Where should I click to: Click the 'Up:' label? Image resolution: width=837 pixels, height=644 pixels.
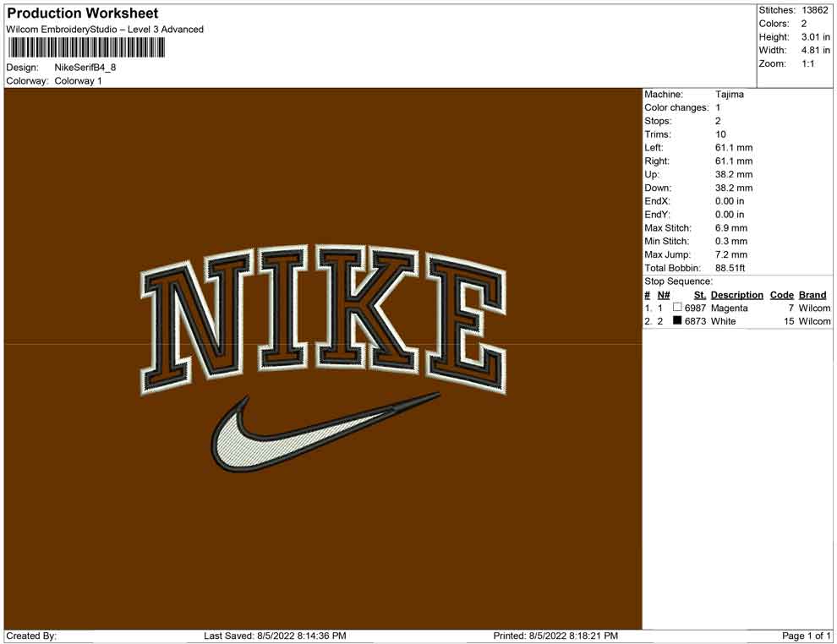click(x=652, y=174)
